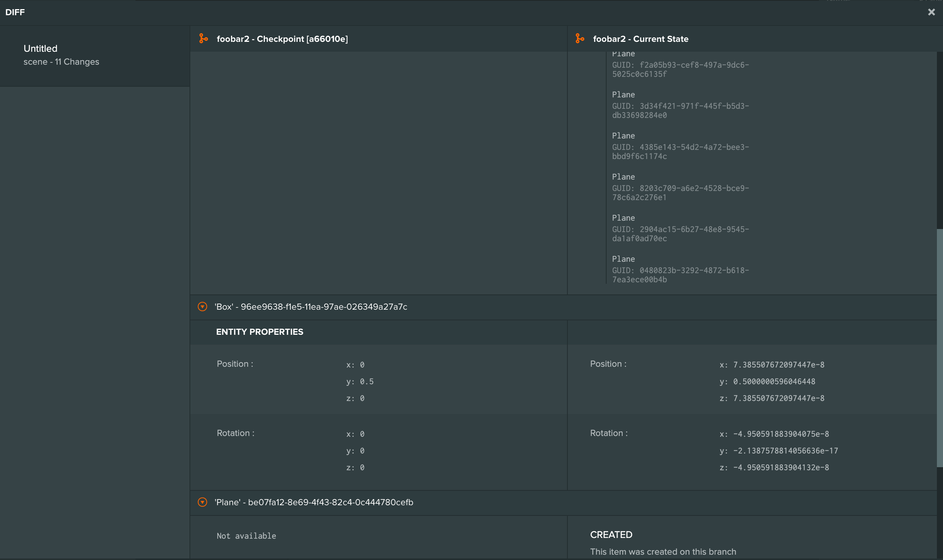Select the DIFF panel title
The height and width of the screenshot is (560, 943).
tap(15, 12)
